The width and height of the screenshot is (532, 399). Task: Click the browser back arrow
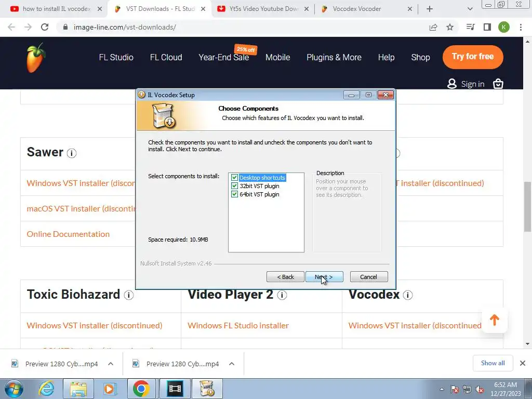pos(11,27)
